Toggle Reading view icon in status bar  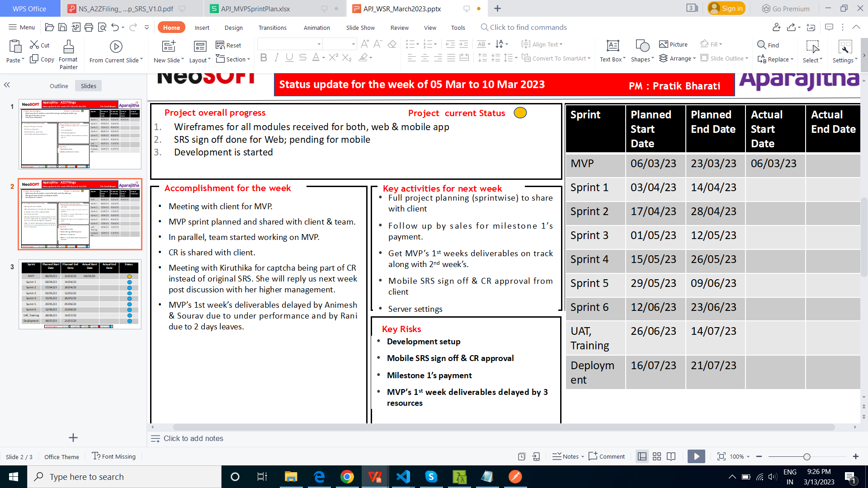point(671,456)
